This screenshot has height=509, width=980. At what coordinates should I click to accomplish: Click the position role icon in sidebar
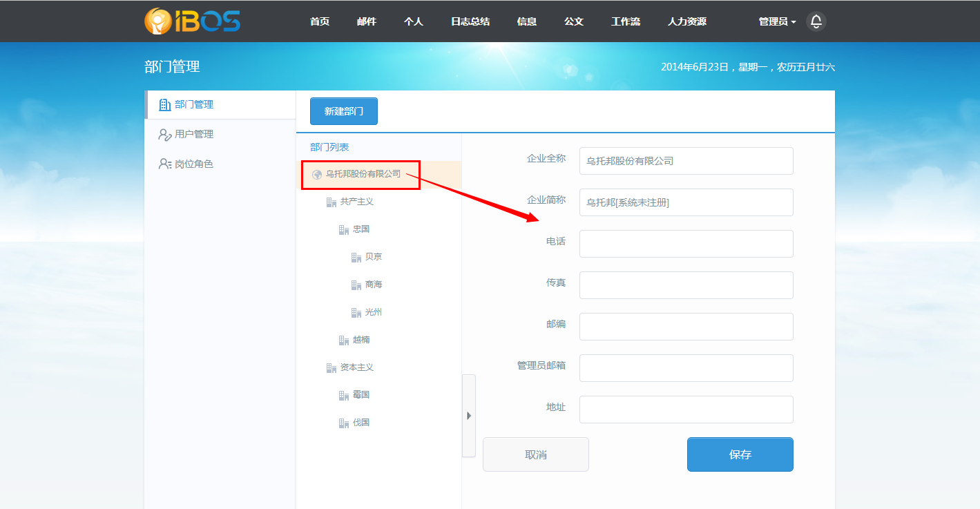click(164, 164)
